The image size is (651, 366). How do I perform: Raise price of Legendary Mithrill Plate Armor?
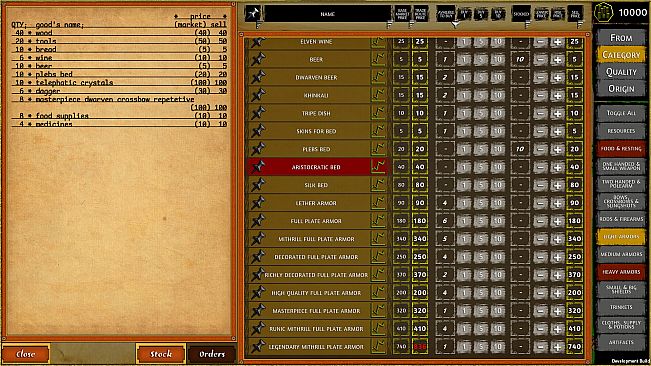click(x=558, y=346)
